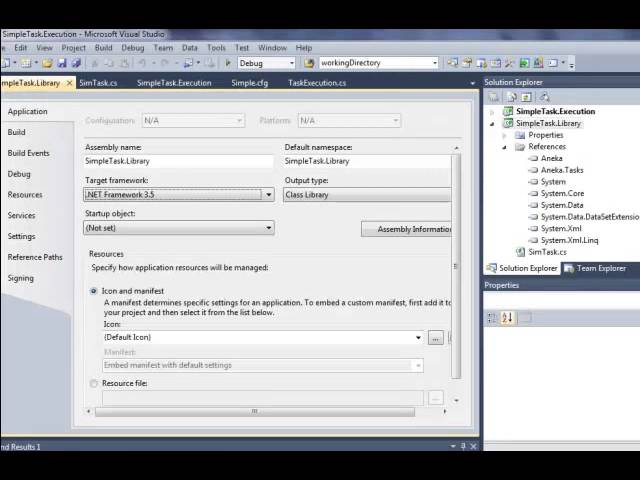Click the Undo toolbar icon
Screen dimensions: 640x480
142,63
